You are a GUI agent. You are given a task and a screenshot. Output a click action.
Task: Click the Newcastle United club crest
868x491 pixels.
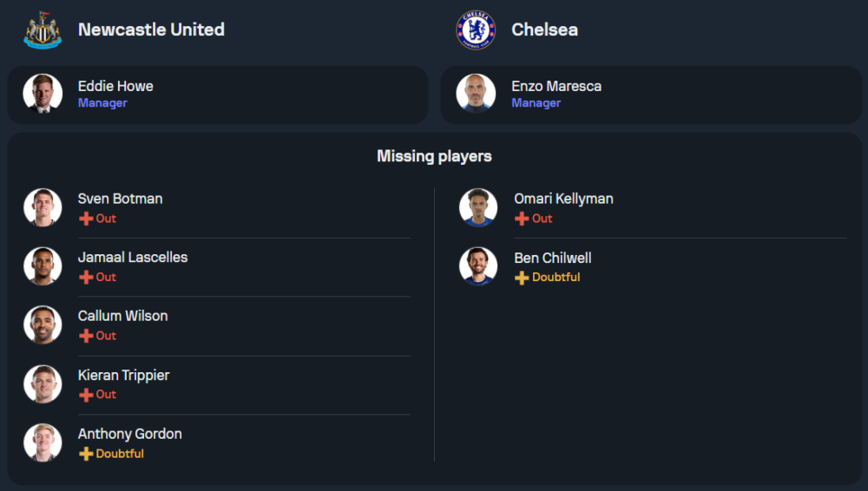pos(43,30)
